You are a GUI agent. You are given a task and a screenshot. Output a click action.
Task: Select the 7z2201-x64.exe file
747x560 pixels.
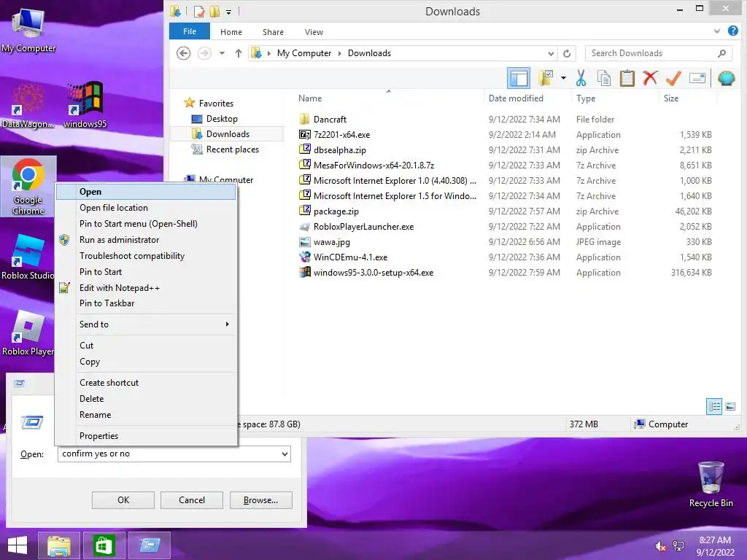point(341,135)
